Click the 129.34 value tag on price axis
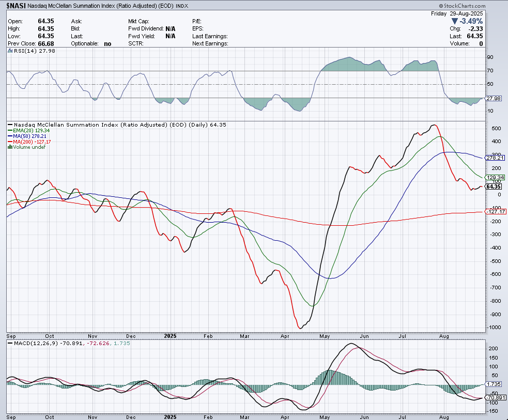 (x=495, y=178)
